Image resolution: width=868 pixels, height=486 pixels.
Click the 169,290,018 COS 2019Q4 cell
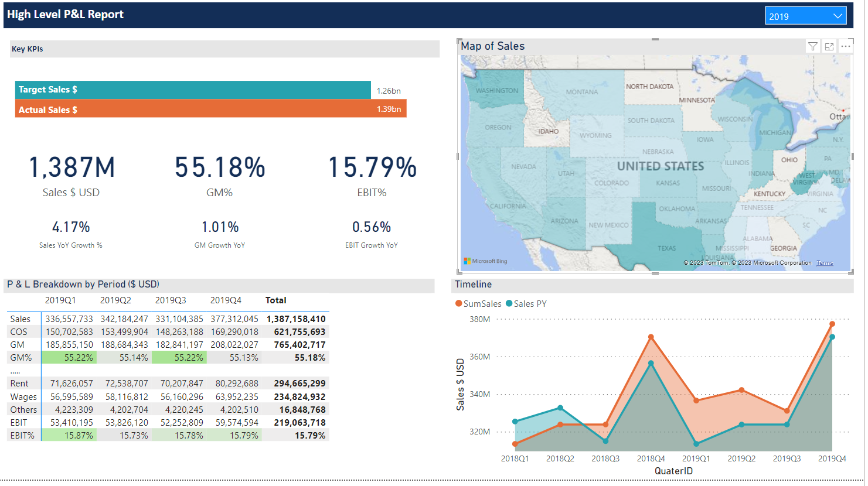point(234,332)
